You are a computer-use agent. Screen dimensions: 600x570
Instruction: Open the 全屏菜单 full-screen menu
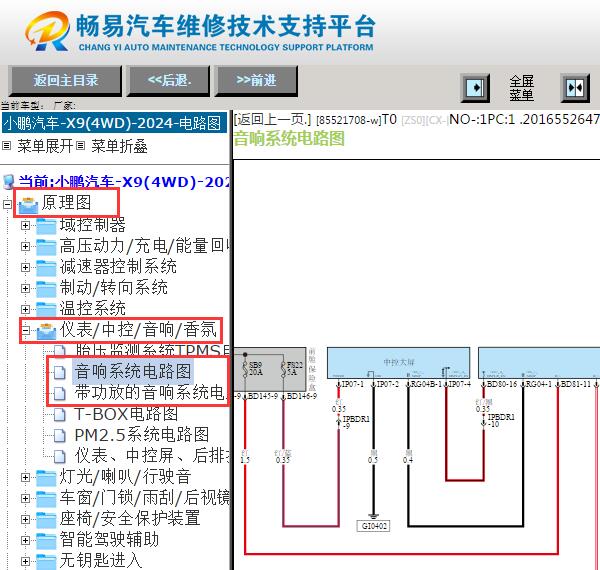coord(521,88)
